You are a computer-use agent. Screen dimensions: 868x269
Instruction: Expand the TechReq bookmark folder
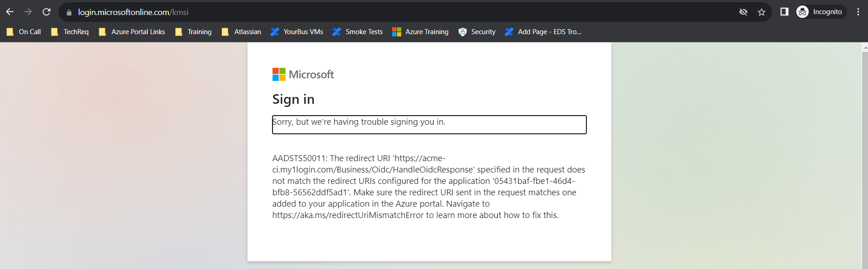[x=70, y=32]
